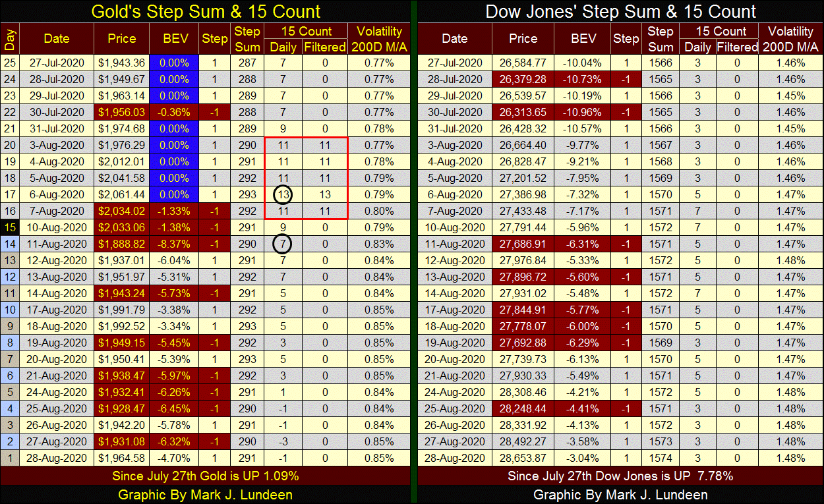The image size is (824, 504).
Task: Click Gold price $1,964.58
Action: [122, 459]
